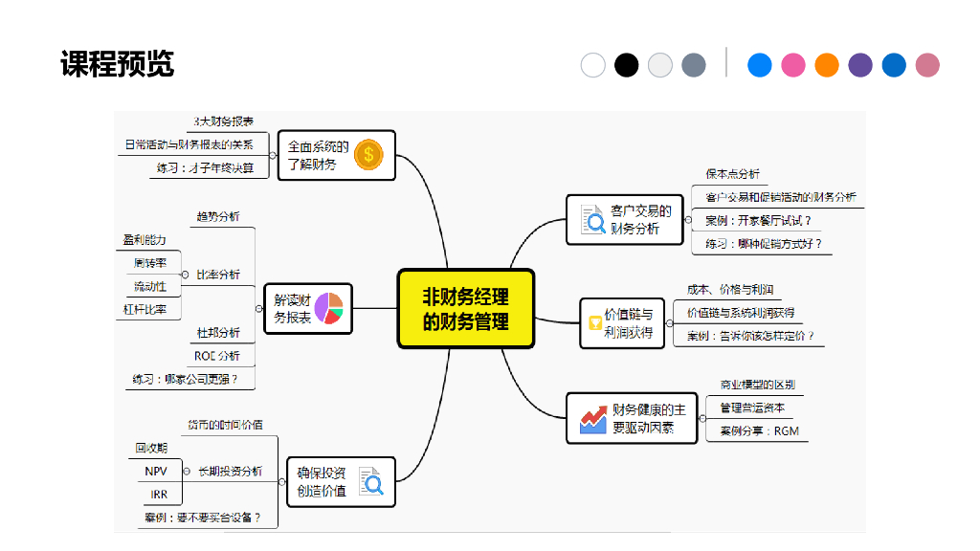This screenshot has height=551, width=980.
Task: Select the pink color swatch
Action: pos(792,65)
